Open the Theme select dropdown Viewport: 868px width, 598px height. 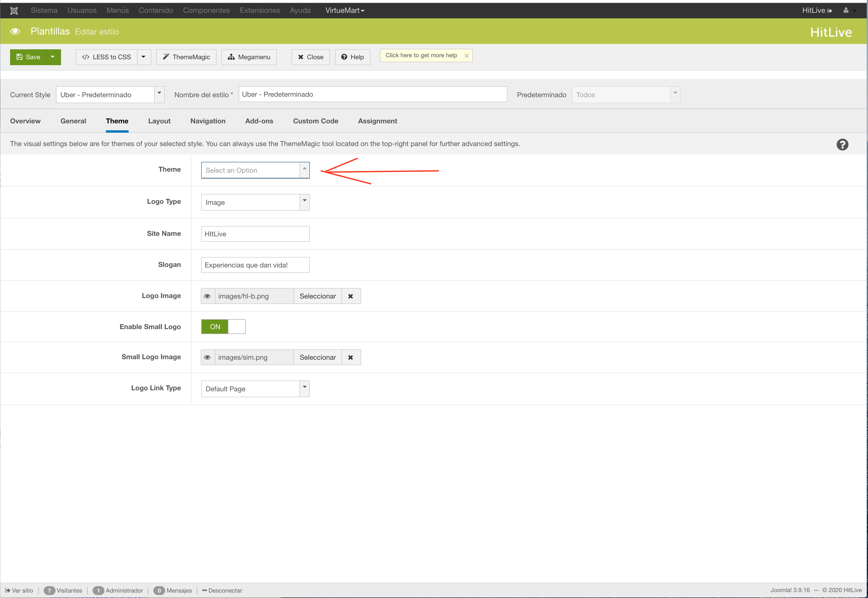(x=255, y=170)
